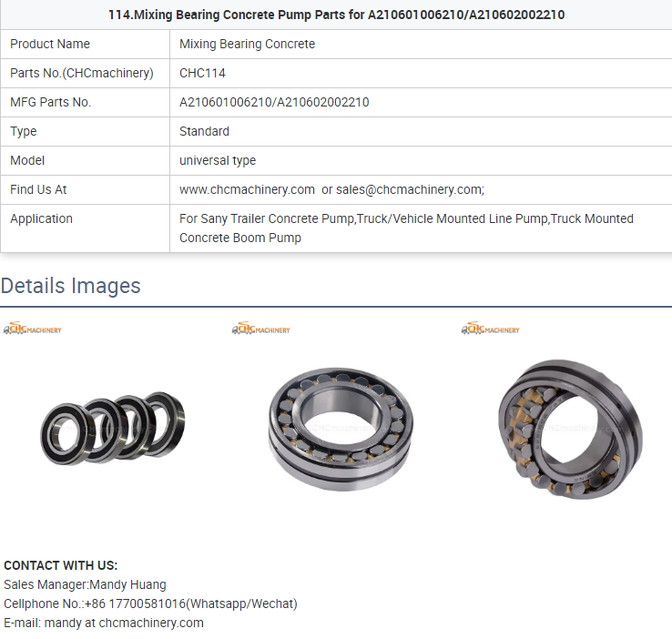The height and width of the screenshot is (639, 672).
Task: Click the CHC Machinery logo above middle image
Action: tap(261, 329)
